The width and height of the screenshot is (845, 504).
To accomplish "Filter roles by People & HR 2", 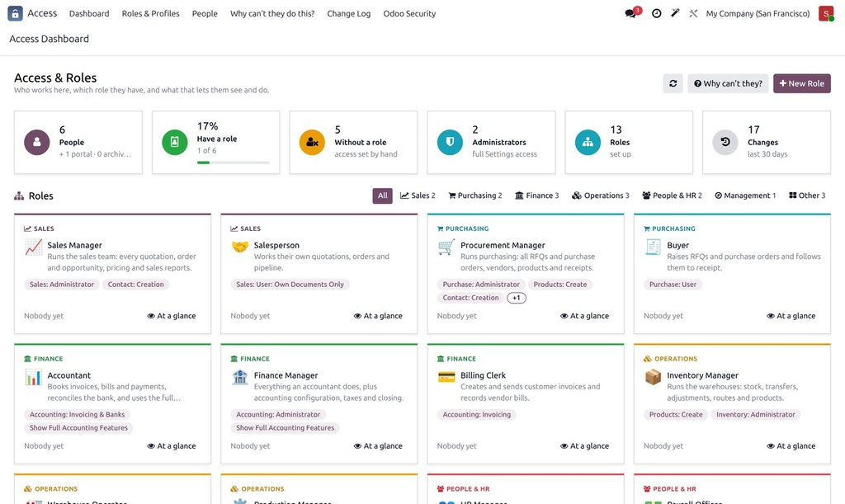I will 672,195.
